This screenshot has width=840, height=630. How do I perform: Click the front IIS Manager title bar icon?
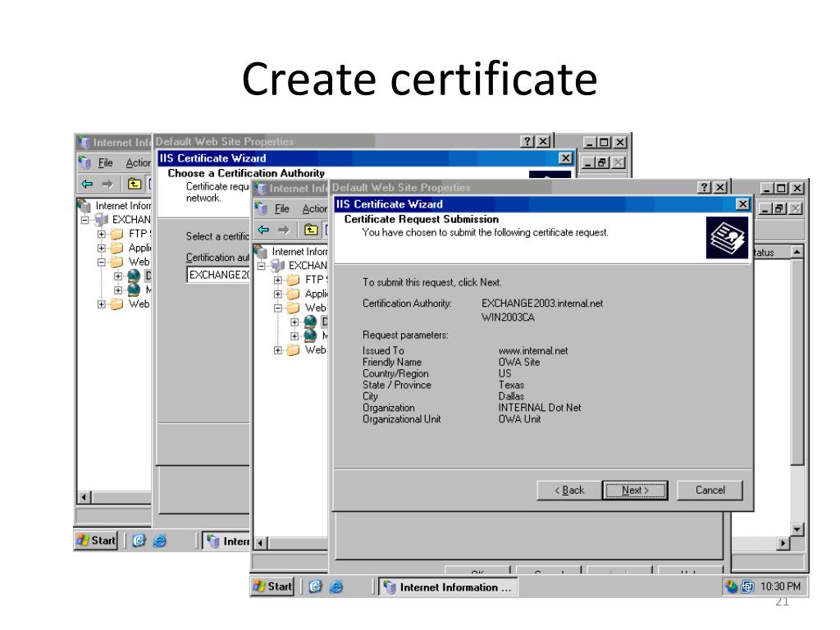tap(261, 188)
